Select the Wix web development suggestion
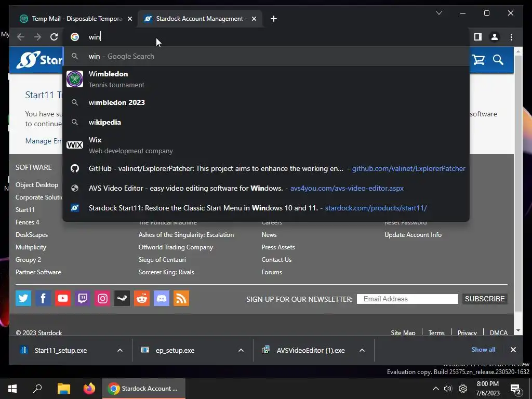This screenshot has width=532, height=399. (266, 145)
